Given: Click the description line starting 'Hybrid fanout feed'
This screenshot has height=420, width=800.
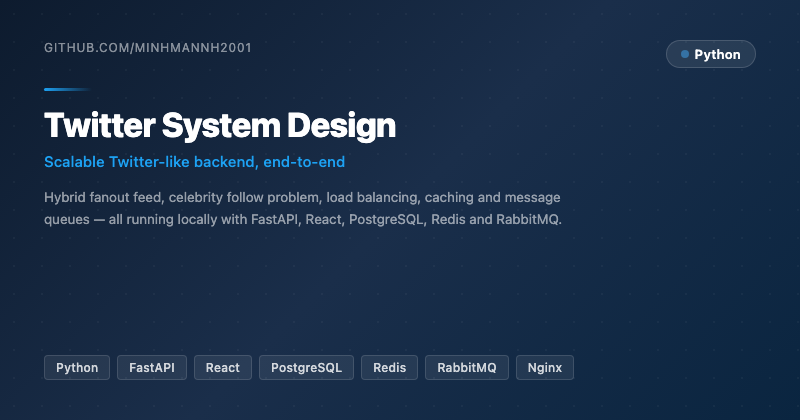Looking at the screenshot, I should (302, 197).
